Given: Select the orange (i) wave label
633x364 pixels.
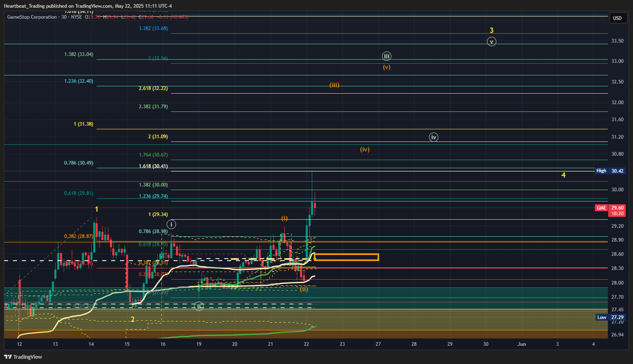Looking at the screenshot, I should [285, 218].
